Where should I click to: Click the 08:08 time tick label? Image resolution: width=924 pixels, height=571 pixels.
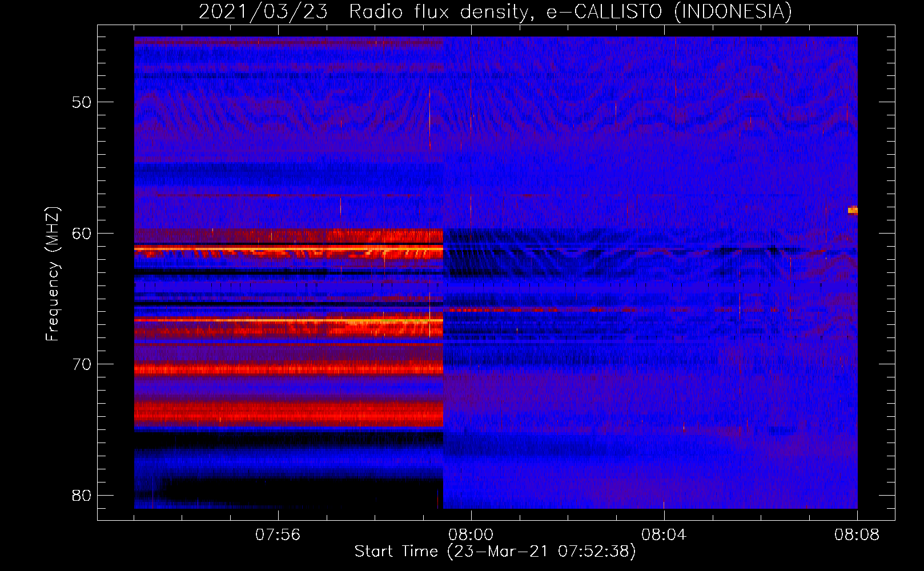[857, 535]
